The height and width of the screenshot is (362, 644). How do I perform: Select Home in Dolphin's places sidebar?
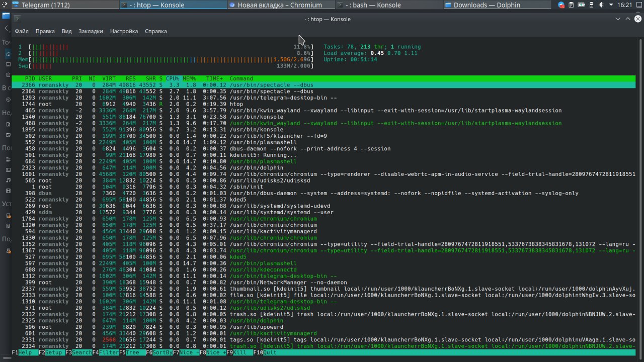pyautogui.click(x=8, y=54)
